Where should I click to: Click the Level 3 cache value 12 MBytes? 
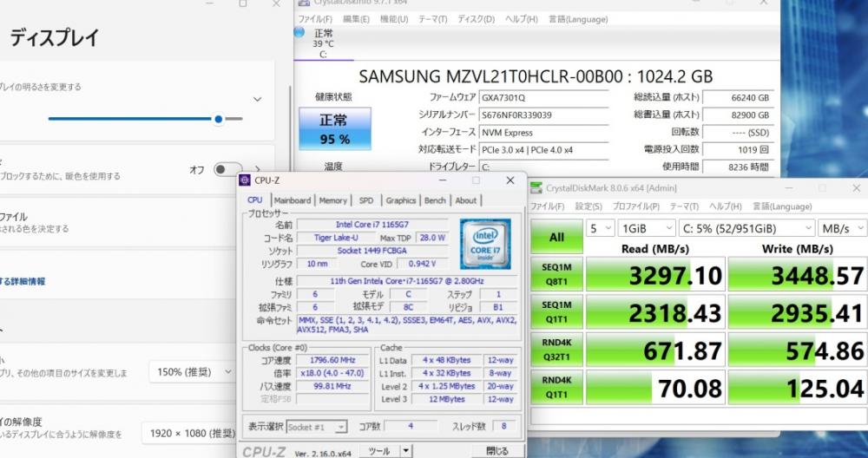[x=446, y=399]
